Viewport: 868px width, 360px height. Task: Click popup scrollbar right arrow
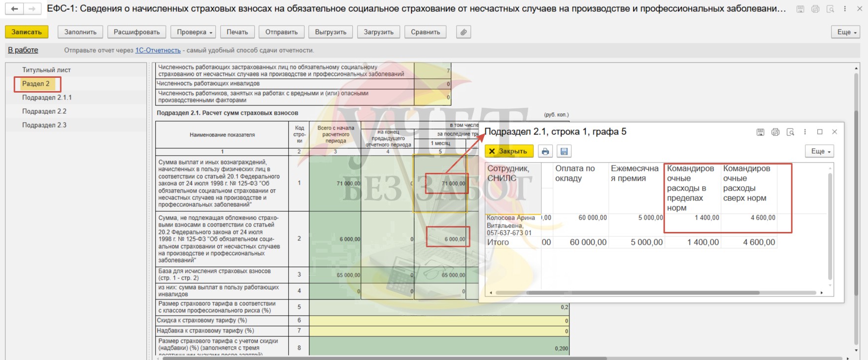tap(822, 293)
